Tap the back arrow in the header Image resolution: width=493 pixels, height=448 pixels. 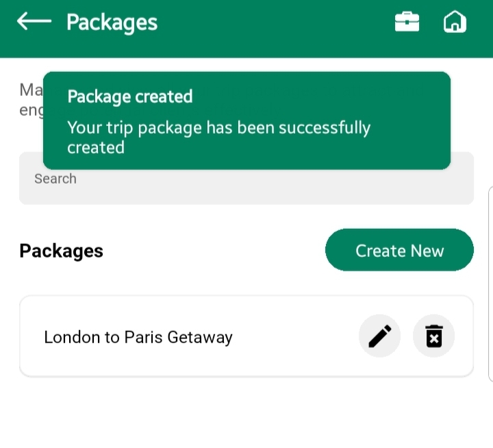coord(34,22)
